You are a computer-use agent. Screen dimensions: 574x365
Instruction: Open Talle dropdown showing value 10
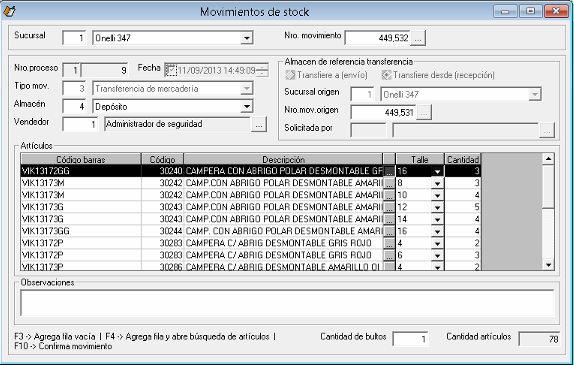pos(437,195)
